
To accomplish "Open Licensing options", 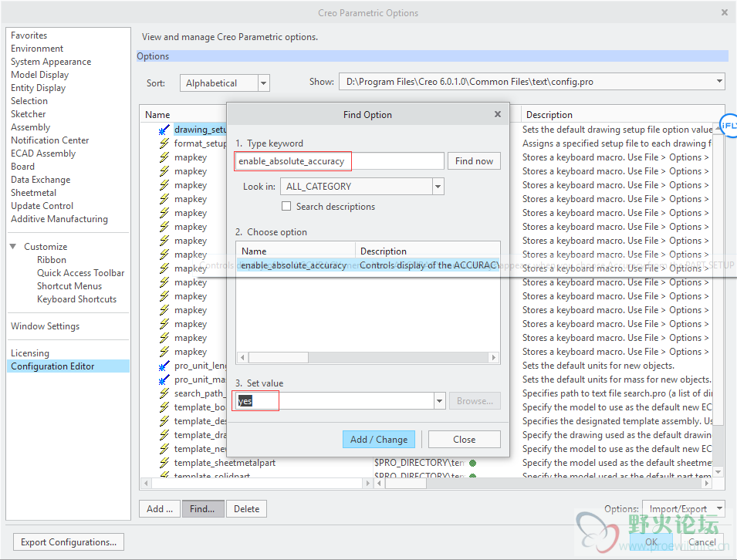I will (x=30, y=353).
